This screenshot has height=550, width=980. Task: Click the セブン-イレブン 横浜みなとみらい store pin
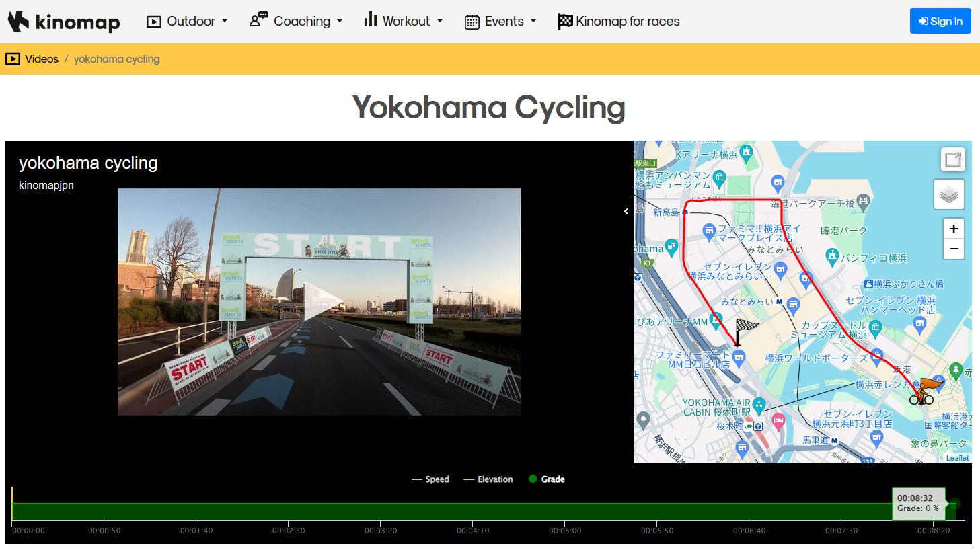tap(780, 270)
